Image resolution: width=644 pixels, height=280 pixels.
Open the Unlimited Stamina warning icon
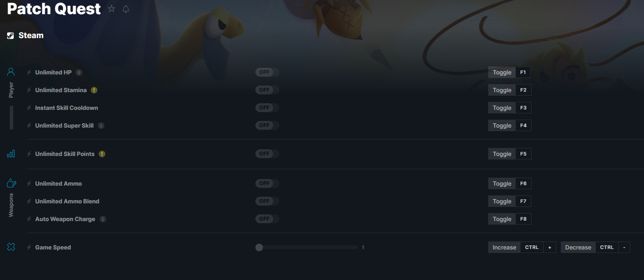pos(94,90)
